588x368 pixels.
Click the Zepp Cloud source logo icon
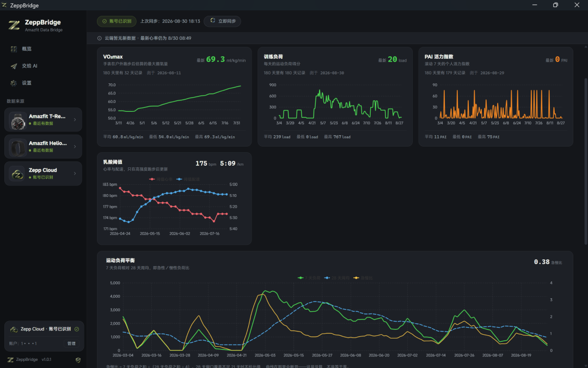[x=17, y=174]
